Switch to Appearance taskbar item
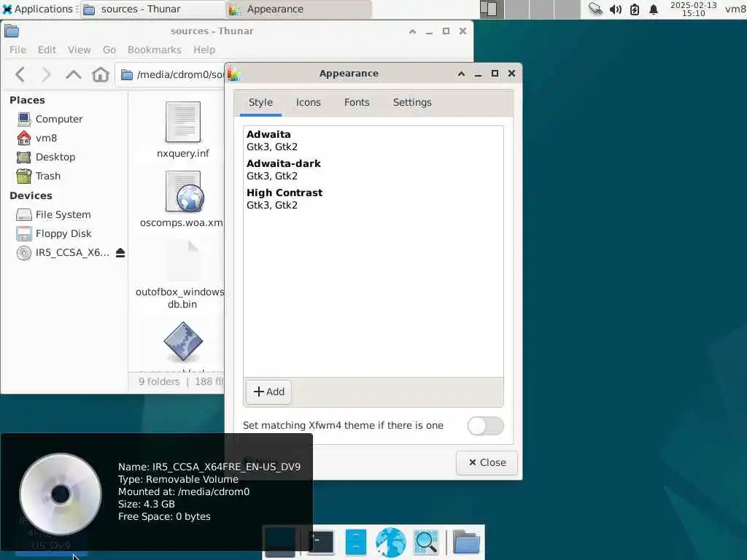Screen dimensions: 747x560 [x=298, y=9]
